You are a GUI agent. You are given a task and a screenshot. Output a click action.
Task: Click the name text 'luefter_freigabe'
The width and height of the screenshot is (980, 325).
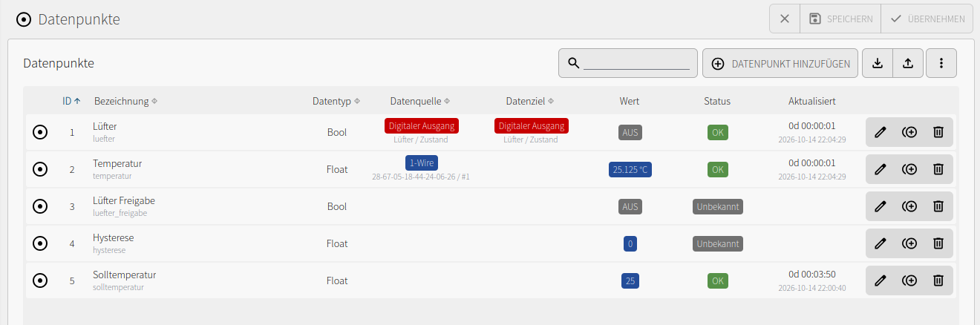[120, 213]
